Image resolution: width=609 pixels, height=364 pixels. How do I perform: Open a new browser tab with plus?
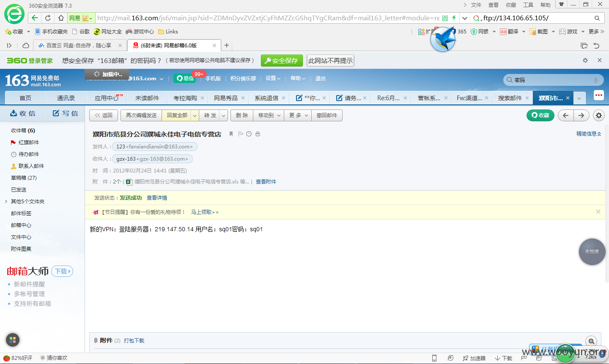[227, 45]
